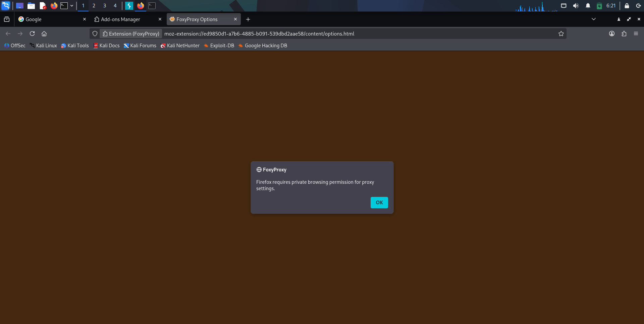Screen dimensions: 644x324
Task: Launch the file manager from the panel
Action: click(x=31, y=6)
